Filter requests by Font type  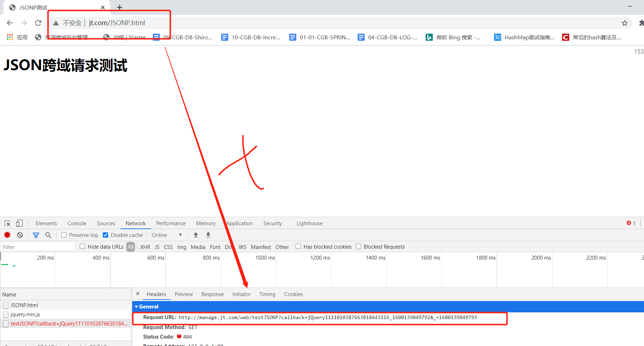pyautogui.click(x=215, y=247)
